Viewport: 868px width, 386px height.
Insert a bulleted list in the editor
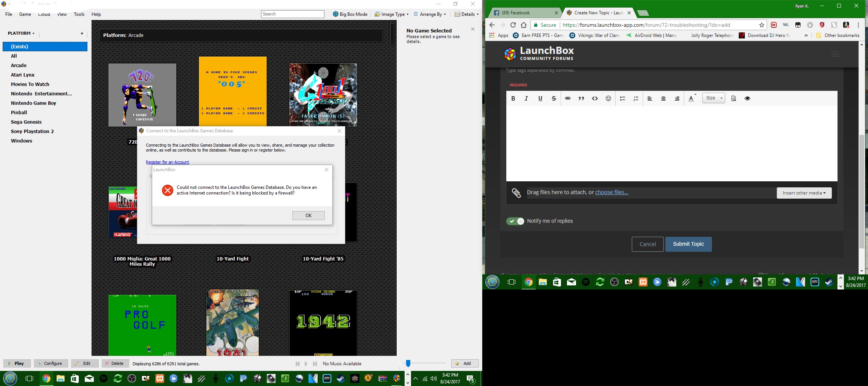click(622, 98)
